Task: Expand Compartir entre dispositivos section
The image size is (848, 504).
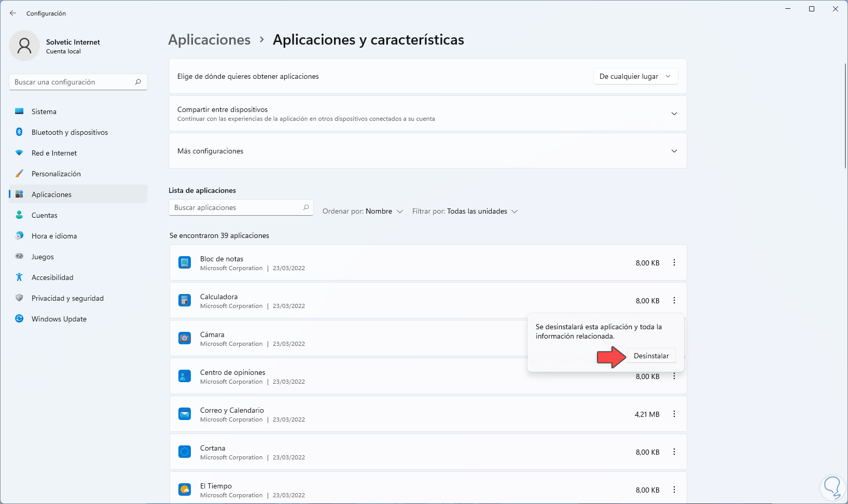Action: [674, 114]
